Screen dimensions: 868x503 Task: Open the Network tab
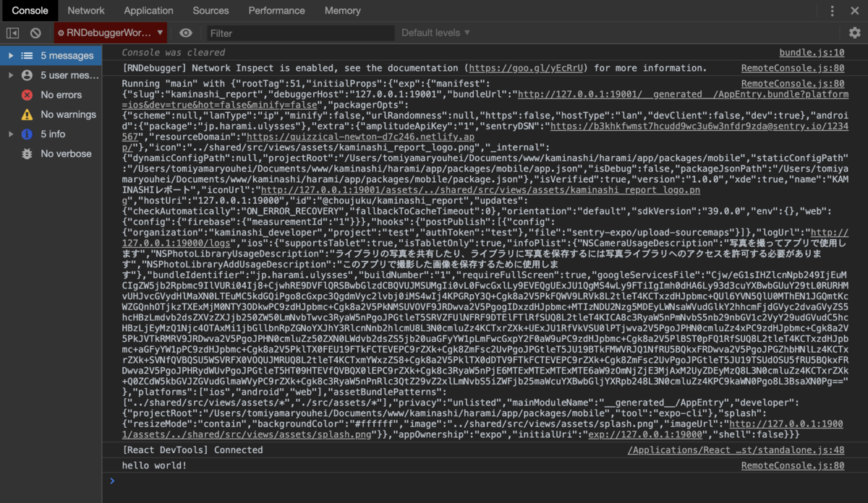(x=86, y=11)
